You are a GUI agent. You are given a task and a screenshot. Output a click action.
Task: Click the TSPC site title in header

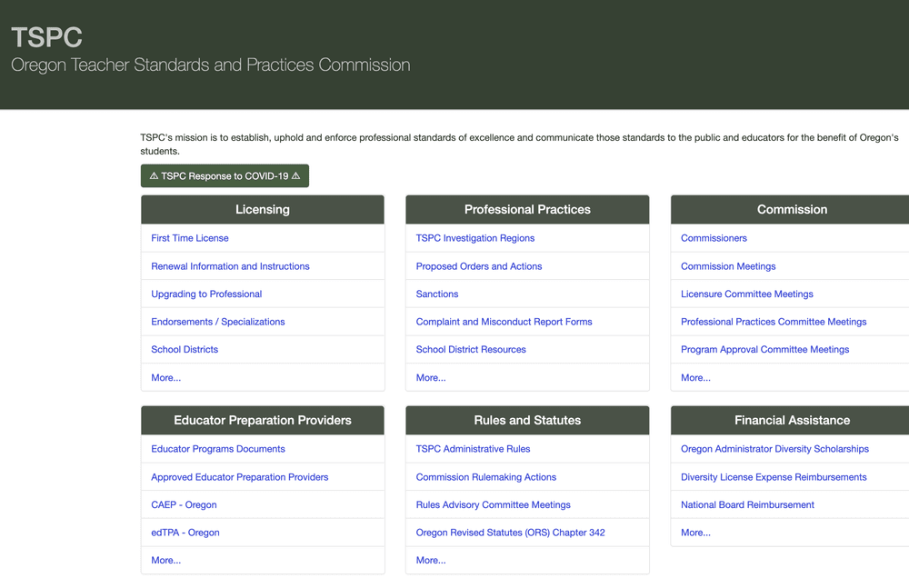47,37
